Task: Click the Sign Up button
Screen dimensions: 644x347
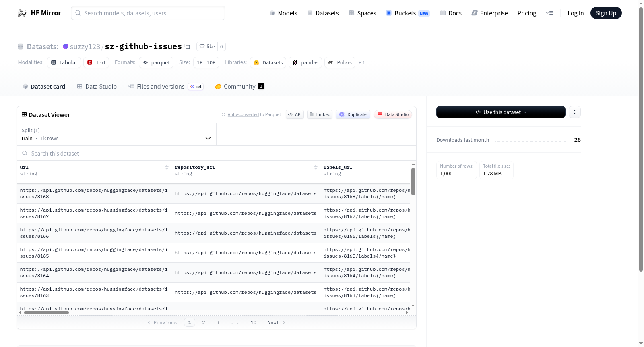Action: tap(606, 13)
